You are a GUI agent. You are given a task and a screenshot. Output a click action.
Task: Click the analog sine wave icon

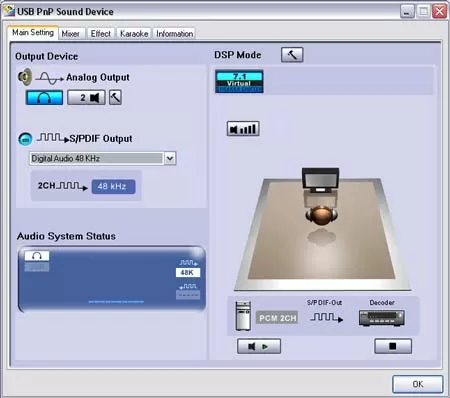49,78
